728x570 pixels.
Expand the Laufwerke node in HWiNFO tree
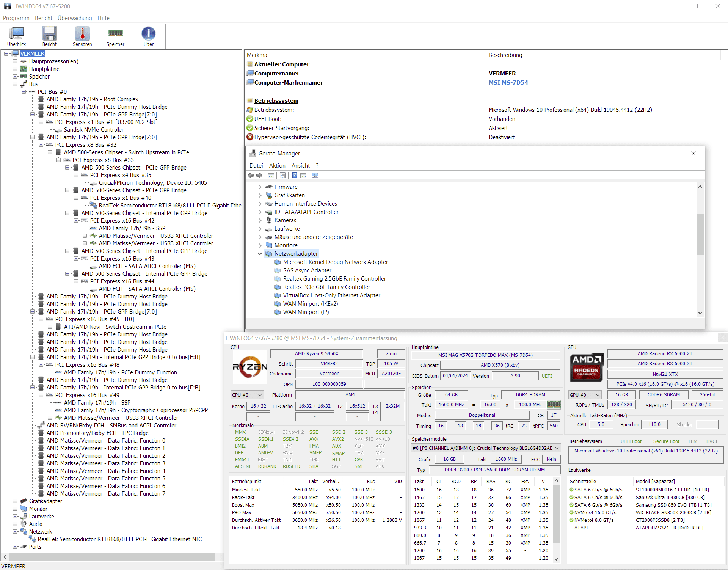coord(15,517)
